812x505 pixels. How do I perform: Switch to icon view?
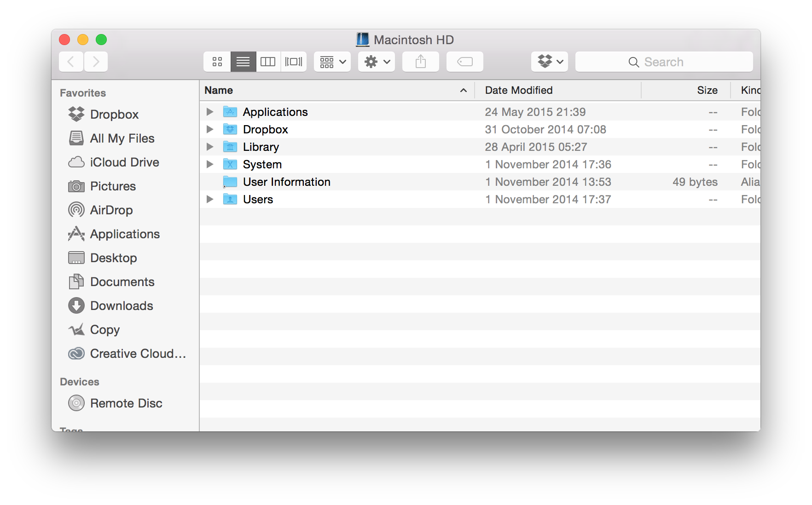(217, 62)
